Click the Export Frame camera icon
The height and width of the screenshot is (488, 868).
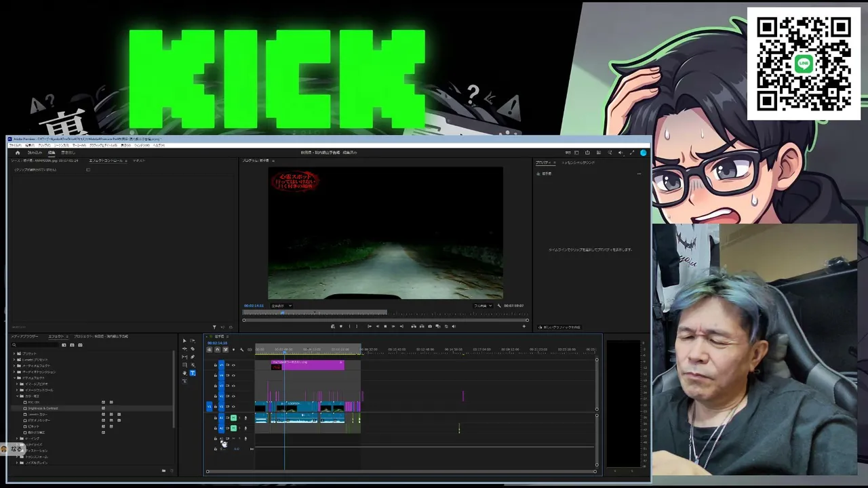click(x=429, y=326)
